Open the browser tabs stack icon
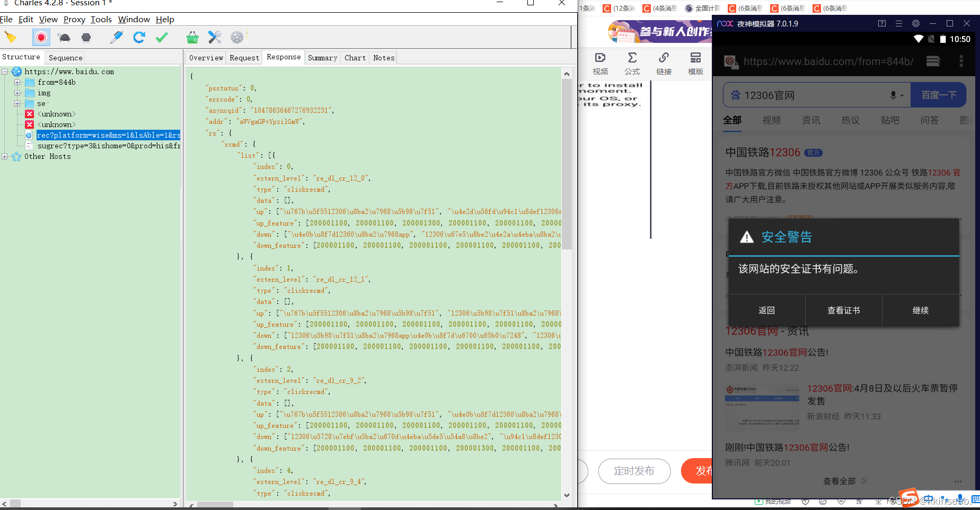Image resolution: width=980 pixels, height=510 pixels. click(x=933, y=61)
